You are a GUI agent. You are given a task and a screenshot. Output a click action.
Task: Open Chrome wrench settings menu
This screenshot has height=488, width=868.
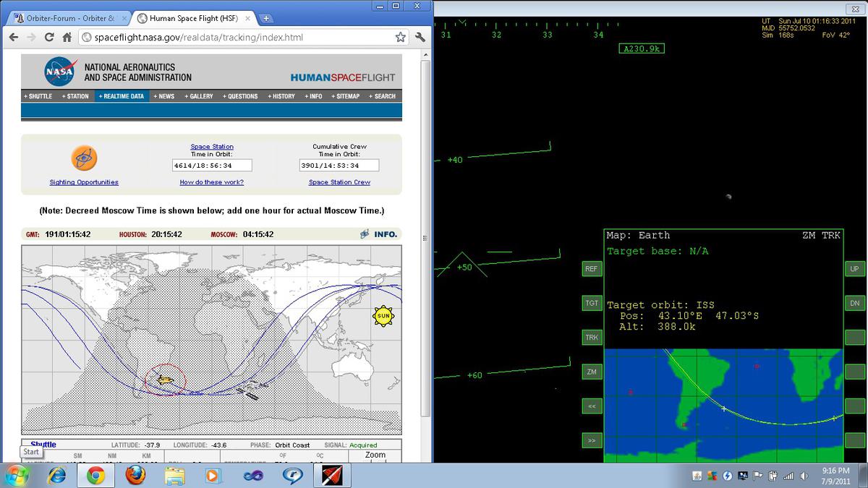pyautogui.click(x=420, y=37)
